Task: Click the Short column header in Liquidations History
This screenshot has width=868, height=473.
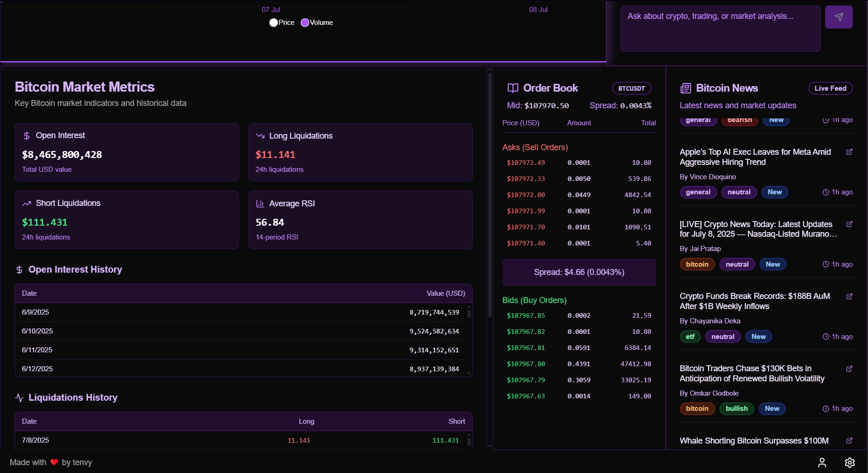Action: click(457, 421)
